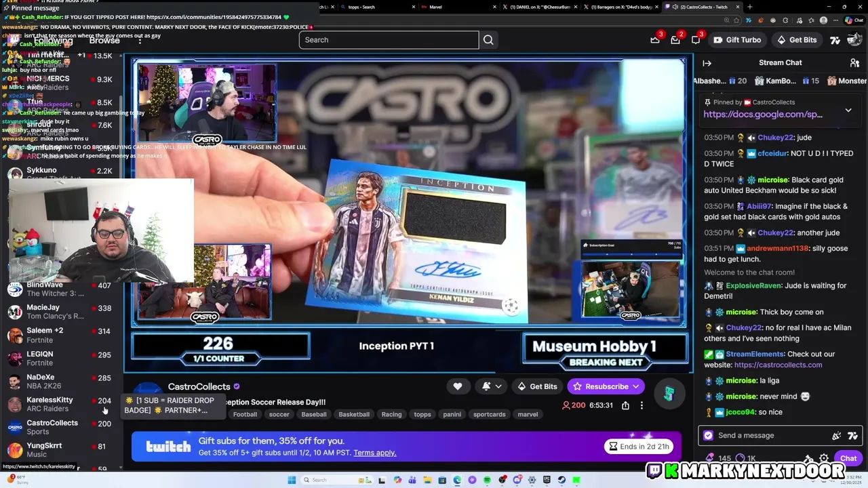
Task: Click the Terms apply link
Action: click(374, 453)
